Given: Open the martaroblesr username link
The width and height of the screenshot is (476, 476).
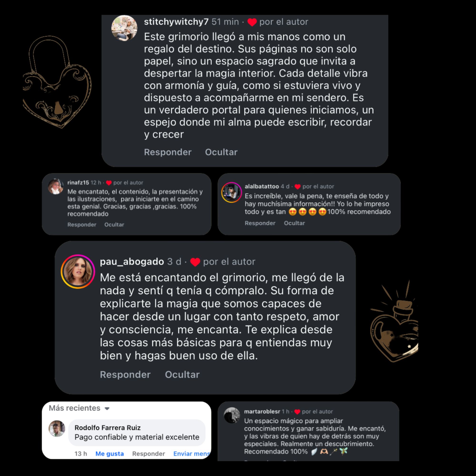Looking at the screenshot, I should click(262, 412).
